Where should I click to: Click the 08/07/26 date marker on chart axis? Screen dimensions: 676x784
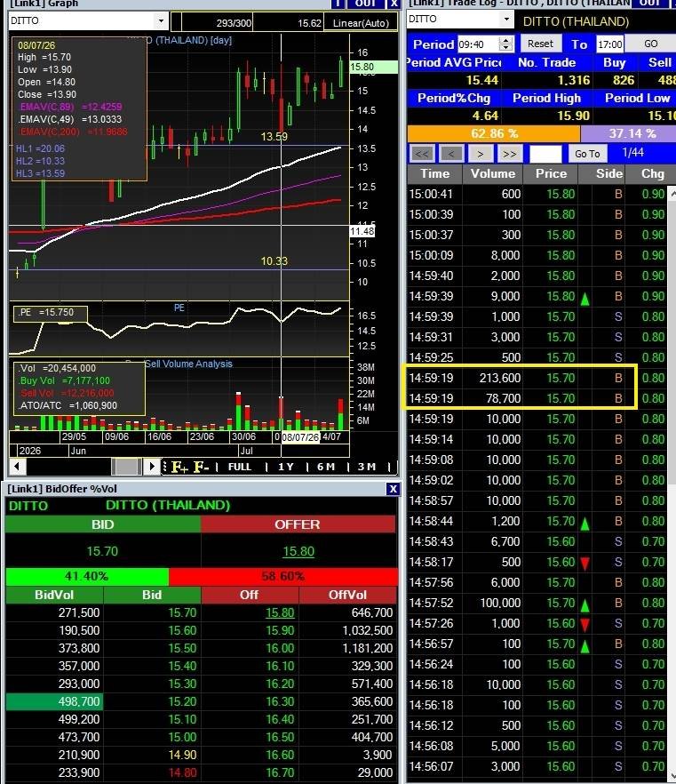point(300,437)
